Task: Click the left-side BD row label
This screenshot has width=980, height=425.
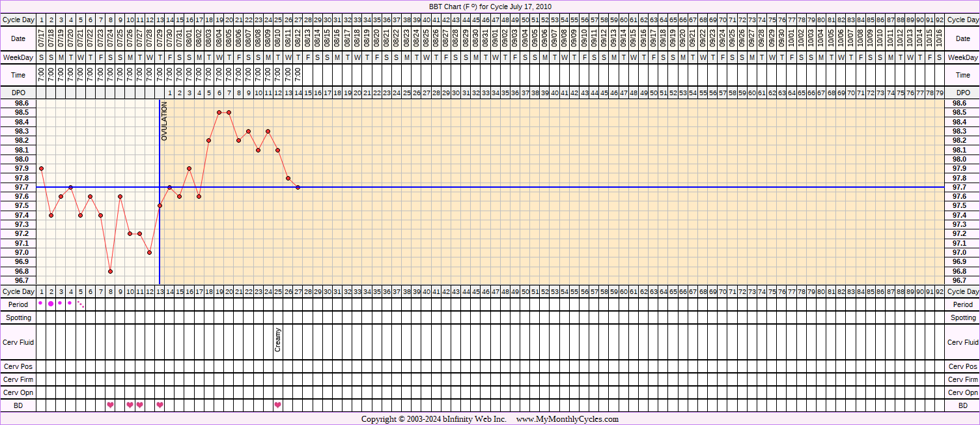Action: [x=18, y=405]
